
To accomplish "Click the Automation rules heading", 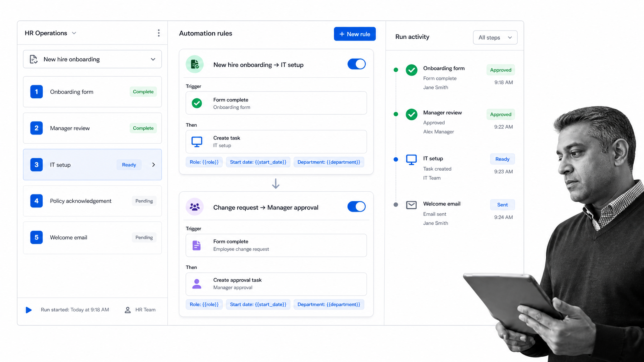I will [206, 33].
